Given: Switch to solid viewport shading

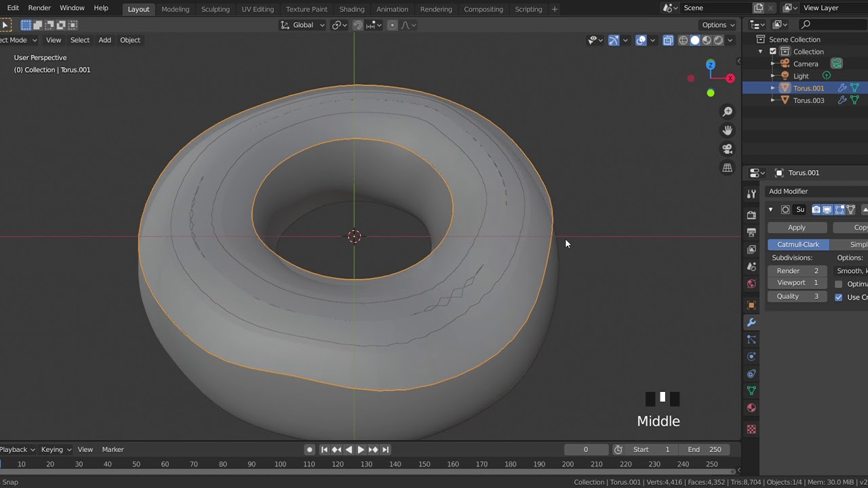Looking at the screenshot, I should pos(695,41).
